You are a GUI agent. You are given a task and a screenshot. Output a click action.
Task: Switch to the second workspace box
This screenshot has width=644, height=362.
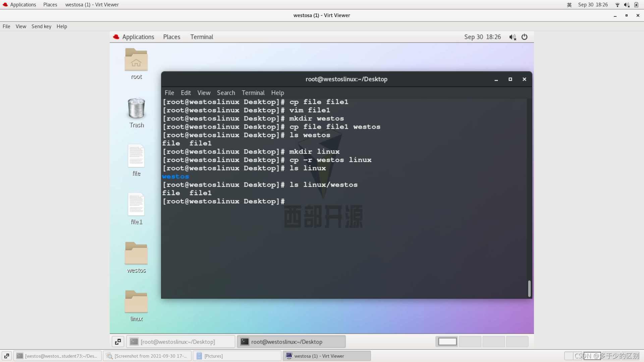(470, 342)
